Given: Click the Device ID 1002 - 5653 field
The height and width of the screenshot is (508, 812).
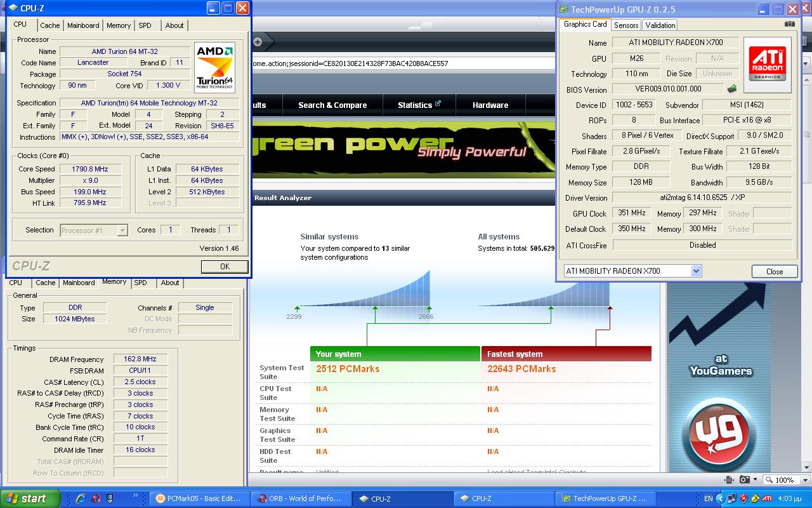Looking at the screenshot, I should (x=634, y=105).
